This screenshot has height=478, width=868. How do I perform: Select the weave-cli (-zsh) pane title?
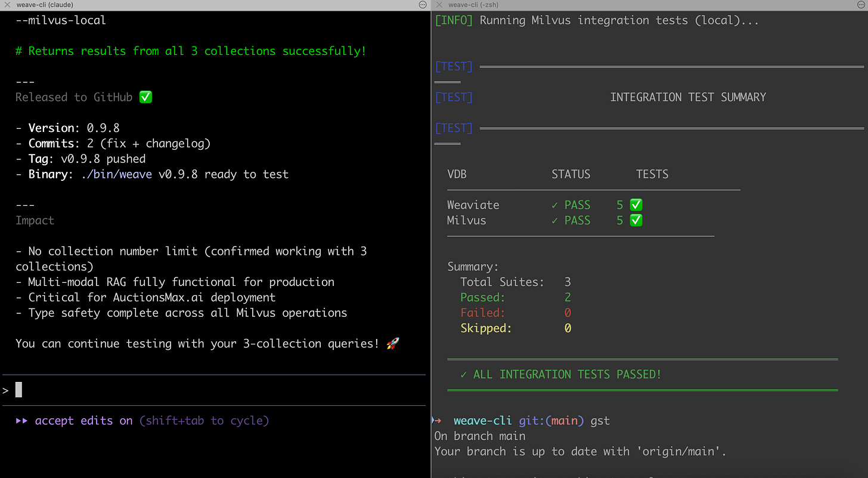[x=473, y=5]
